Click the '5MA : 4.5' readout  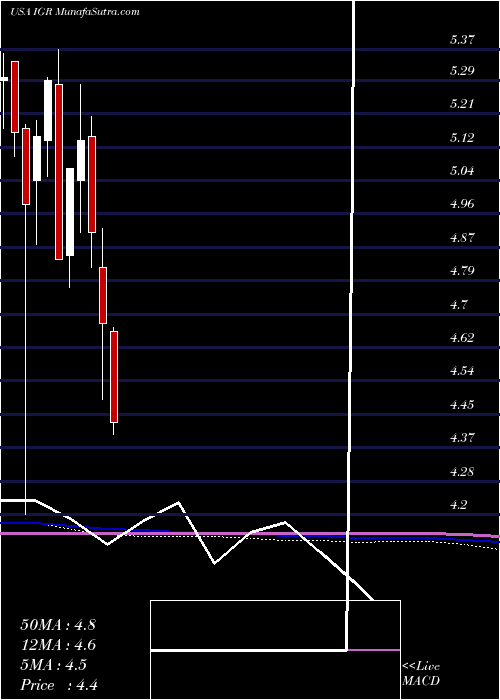(x=54, y=665)
